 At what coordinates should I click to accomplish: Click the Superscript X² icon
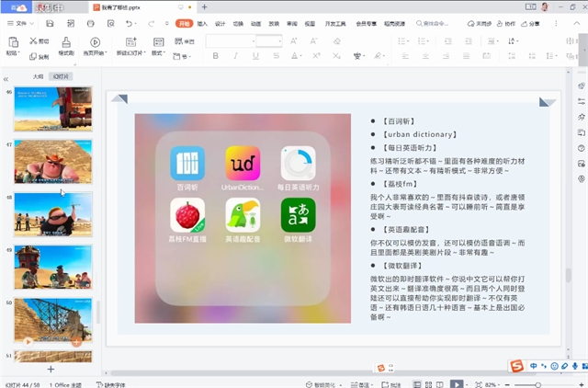[316, 56]
